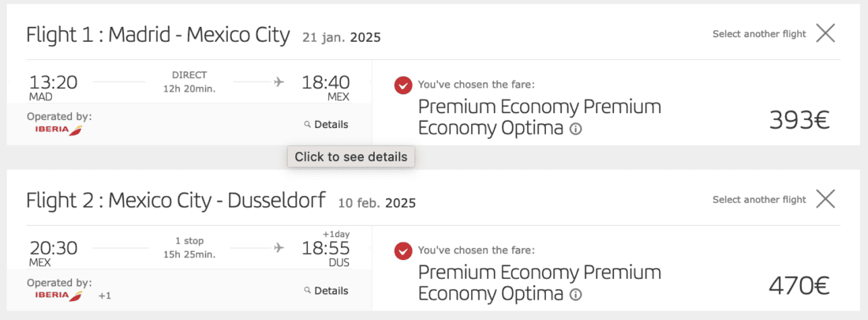Click the +1 operators indicator on Flight 2
This screenshot has width=868, height=320.
104,296
